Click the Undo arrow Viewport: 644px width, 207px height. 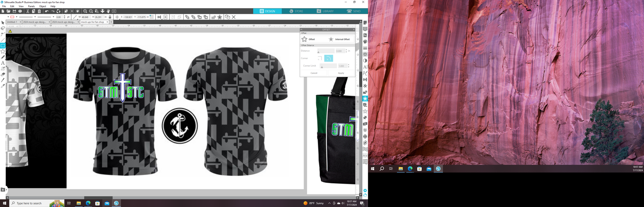point(47,11)
